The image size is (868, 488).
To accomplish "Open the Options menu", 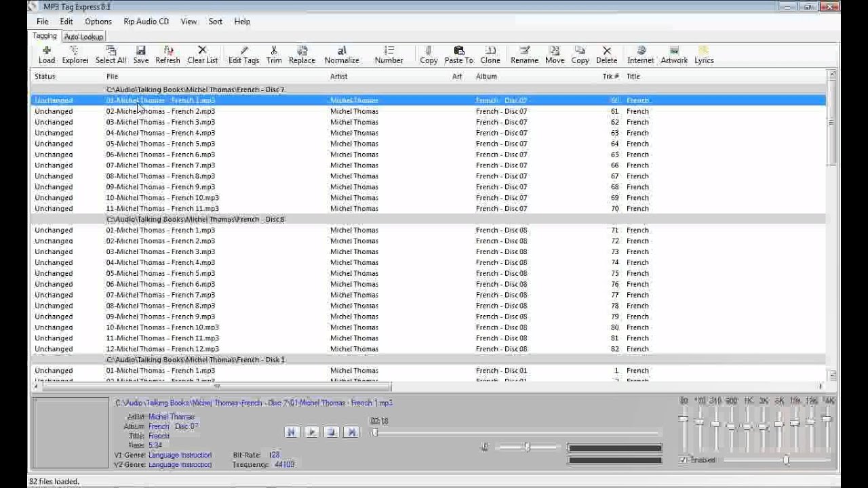I will coord(98,22).
